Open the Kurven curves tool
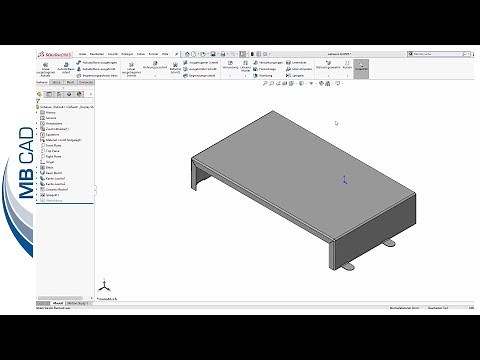This screenshot has width=480, height=360. pos(347,65)
